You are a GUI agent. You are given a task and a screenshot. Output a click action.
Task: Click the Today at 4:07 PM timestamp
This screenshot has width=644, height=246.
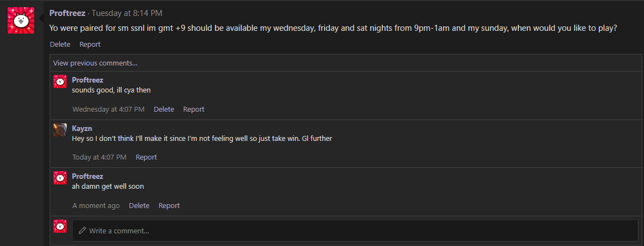click(x=99, y=157)
